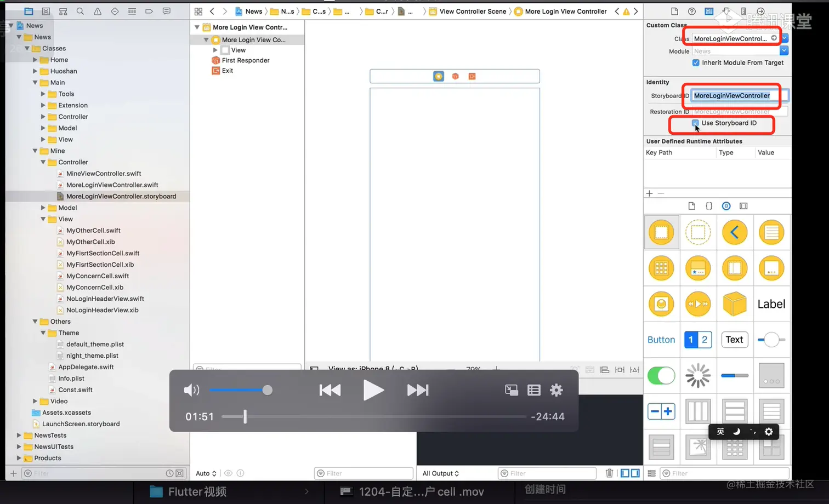Show the Quick Help inspector
This screenshot has width=829, height=504.
tap(692, 11)
